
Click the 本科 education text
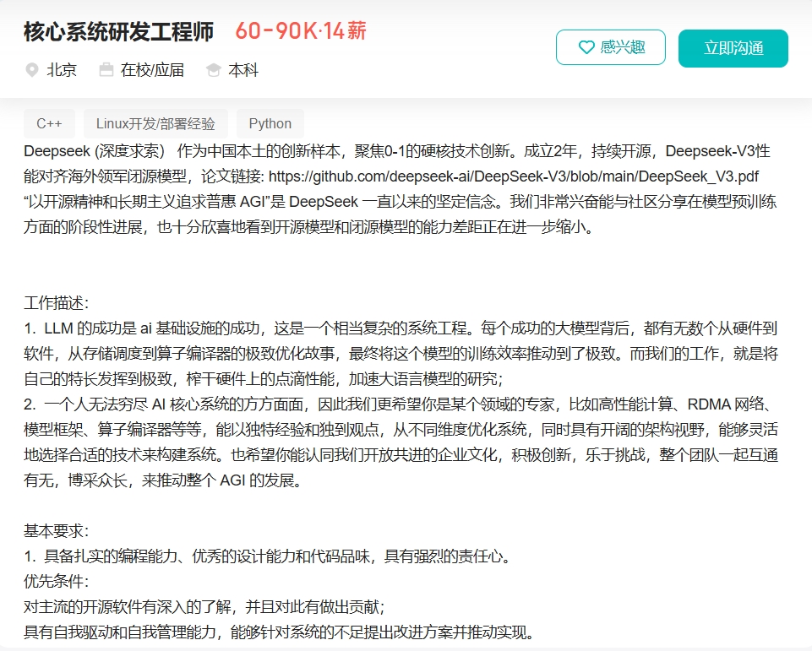click(243, 70)
